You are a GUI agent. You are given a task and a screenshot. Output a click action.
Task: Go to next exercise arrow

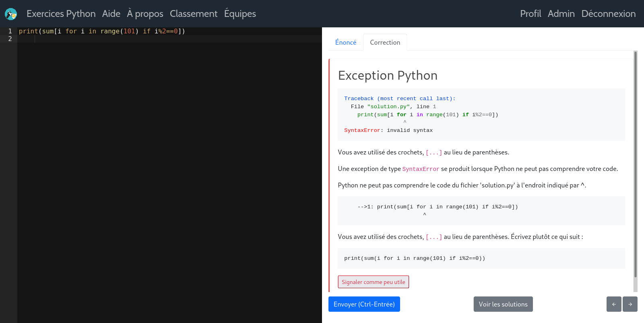tap(630, 304)
